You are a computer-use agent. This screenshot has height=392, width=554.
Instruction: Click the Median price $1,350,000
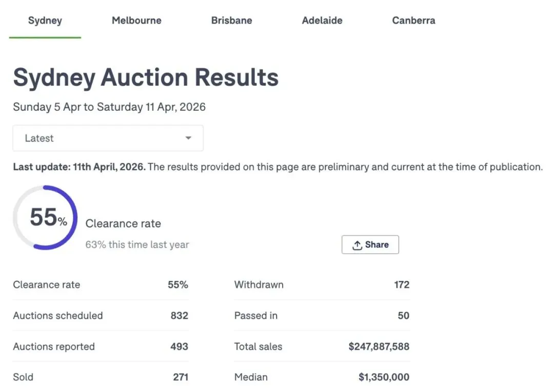pyautogui.click(x=384, y=377)
